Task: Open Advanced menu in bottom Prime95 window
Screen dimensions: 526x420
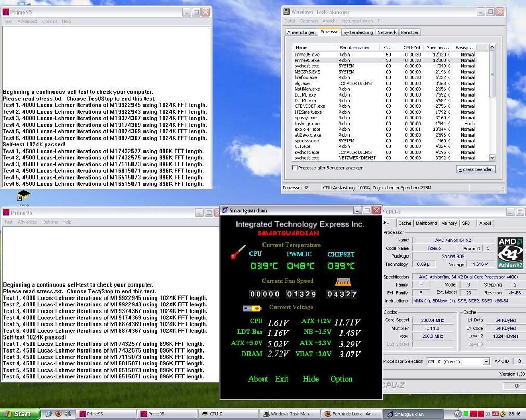Action: (x=28, y=222)
